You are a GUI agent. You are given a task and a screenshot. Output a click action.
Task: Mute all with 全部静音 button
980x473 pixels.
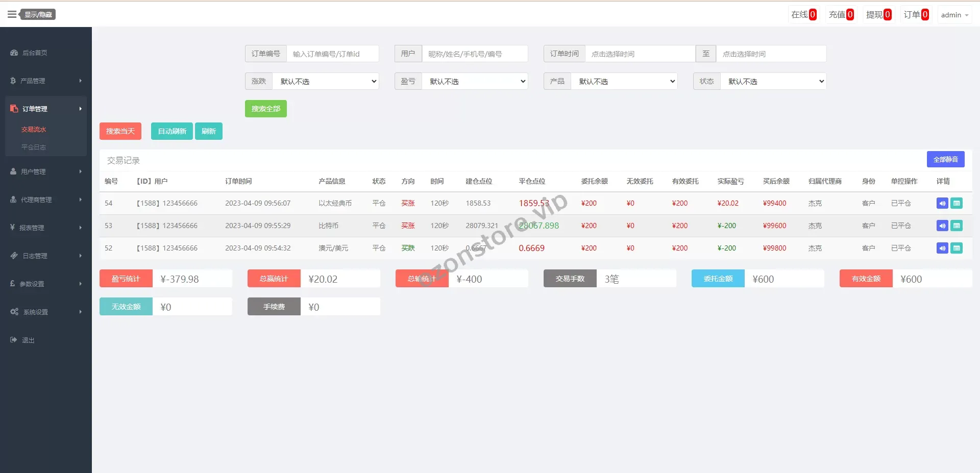pyautogui.click(x=945, y=159)
